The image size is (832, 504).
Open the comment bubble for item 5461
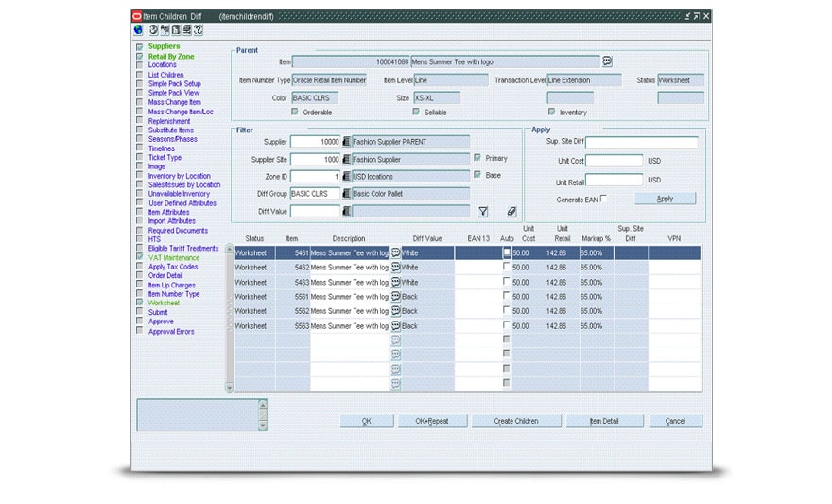[x=396, y=253]
